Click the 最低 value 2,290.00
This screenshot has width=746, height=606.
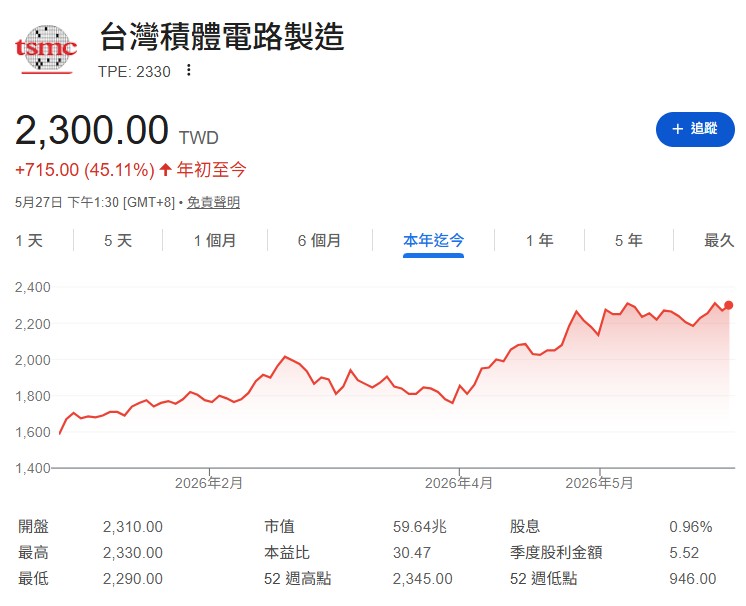pos(133,578)
